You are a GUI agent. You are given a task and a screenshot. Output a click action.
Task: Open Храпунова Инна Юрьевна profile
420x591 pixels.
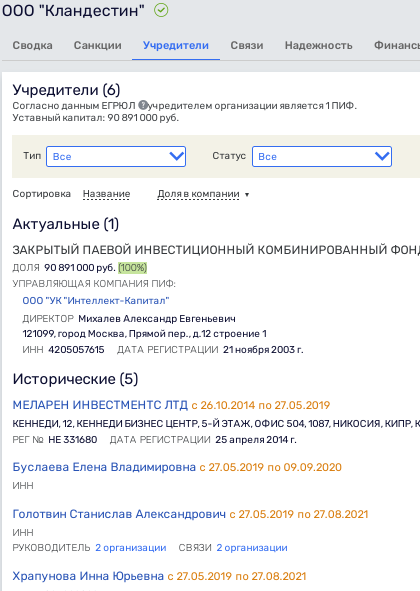88,576
